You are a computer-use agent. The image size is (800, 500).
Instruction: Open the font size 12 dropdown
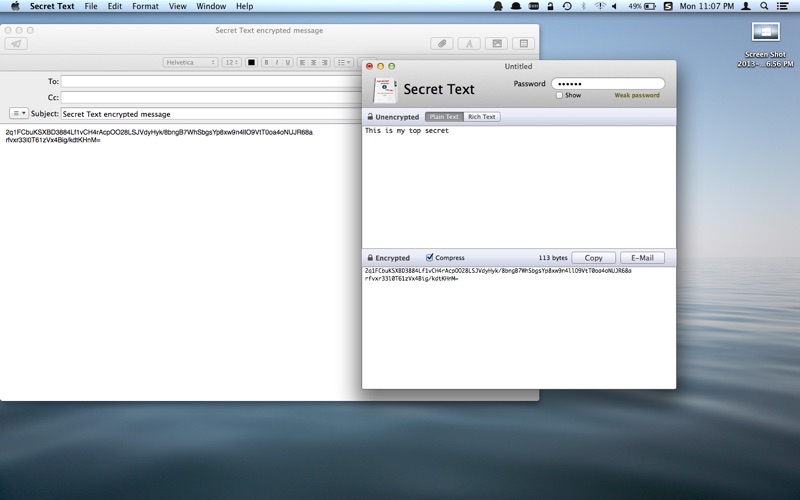coord(232,62)
